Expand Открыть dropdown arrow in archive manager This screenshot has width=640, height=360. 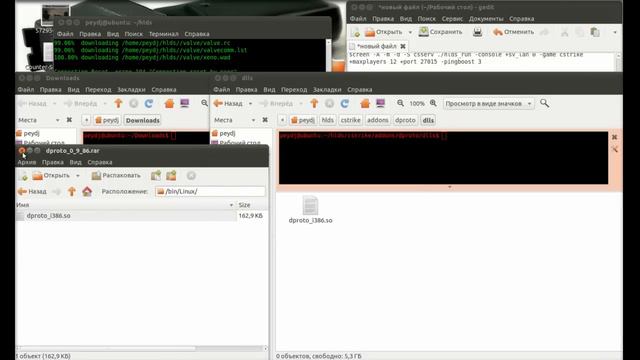coord(78,176)
